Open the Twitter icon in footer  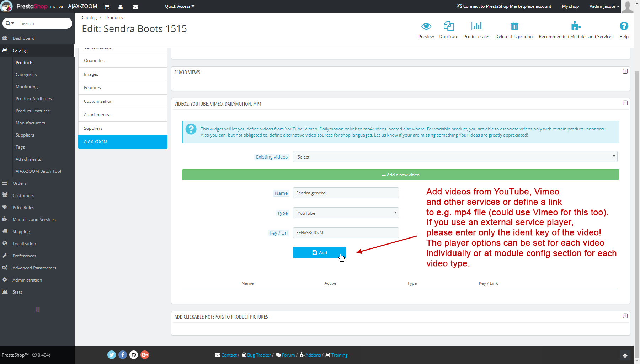pos(112,355)
